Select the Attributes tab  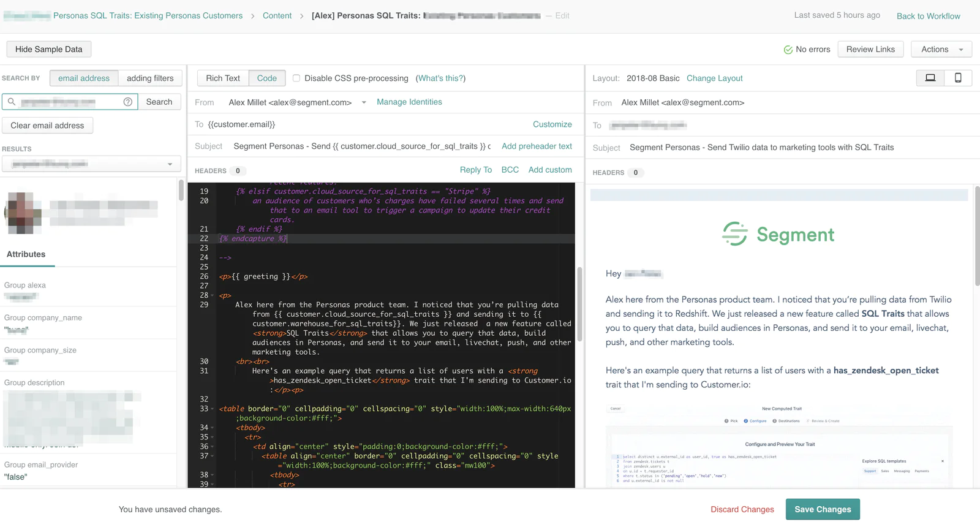(26, 254)
